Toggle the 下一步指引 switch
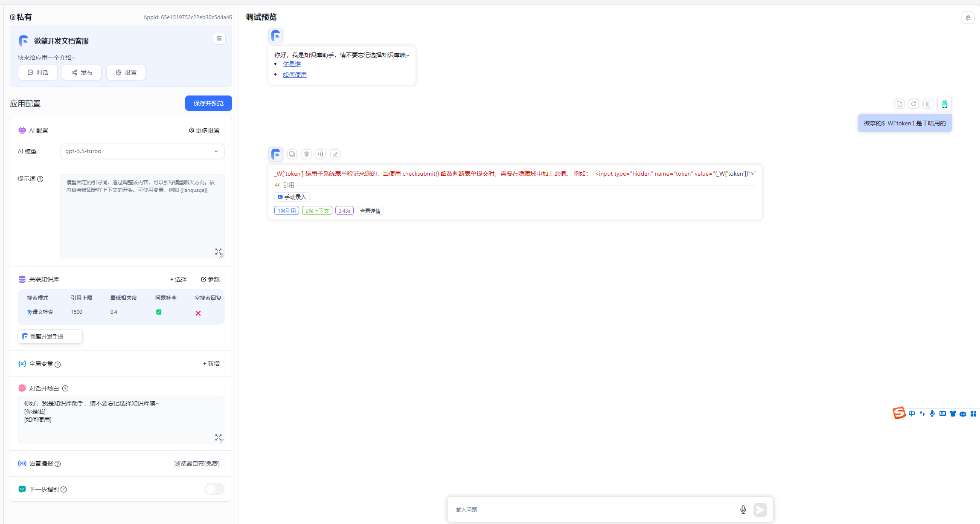This screenshot has width=980, height=524. (x=215, y=489)
